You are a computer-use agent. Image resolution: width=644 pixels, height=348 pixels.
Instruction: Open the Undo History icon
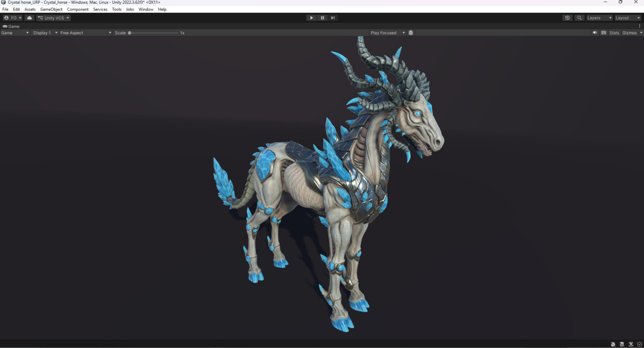pos(567,18)
